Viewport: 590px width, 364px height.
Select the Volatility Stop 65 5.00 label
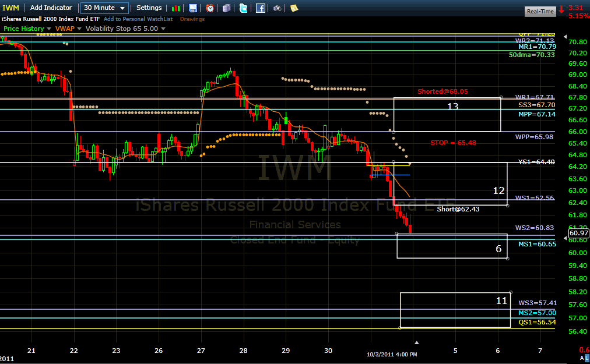(x=121, y=29)
